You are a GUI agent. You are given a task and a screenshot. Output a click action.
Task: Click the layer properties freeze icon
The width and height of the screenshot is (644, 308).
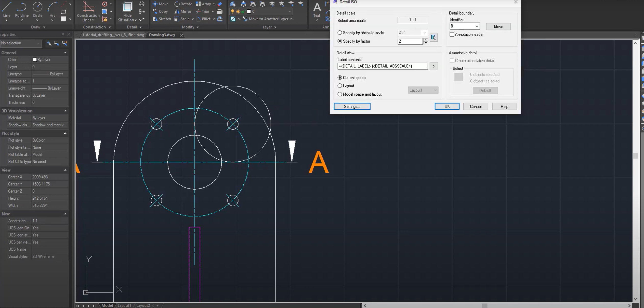233,4
